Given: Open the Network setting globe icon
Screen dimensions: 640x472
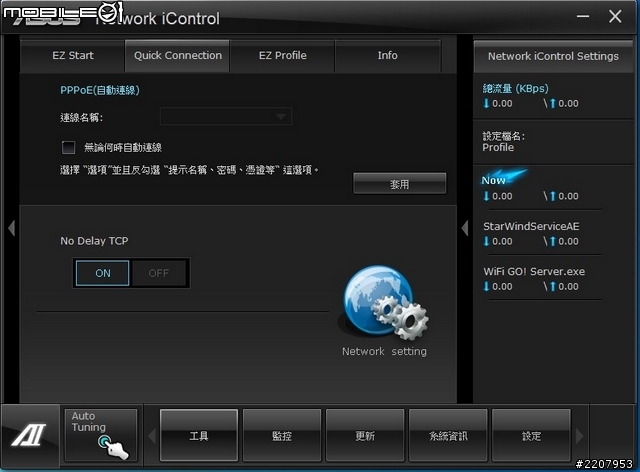Looking at the screenshot, I should point(384,303).
